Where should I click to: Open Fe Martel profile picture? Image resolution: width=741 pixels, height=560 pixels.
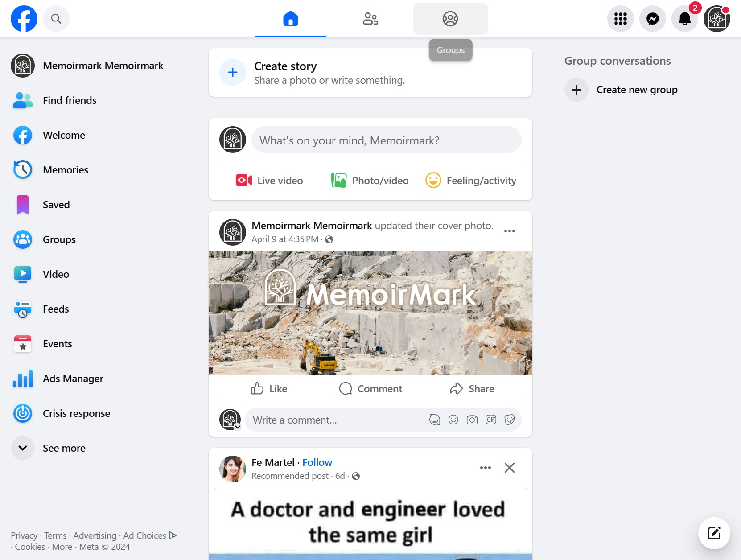pos(233,469)
